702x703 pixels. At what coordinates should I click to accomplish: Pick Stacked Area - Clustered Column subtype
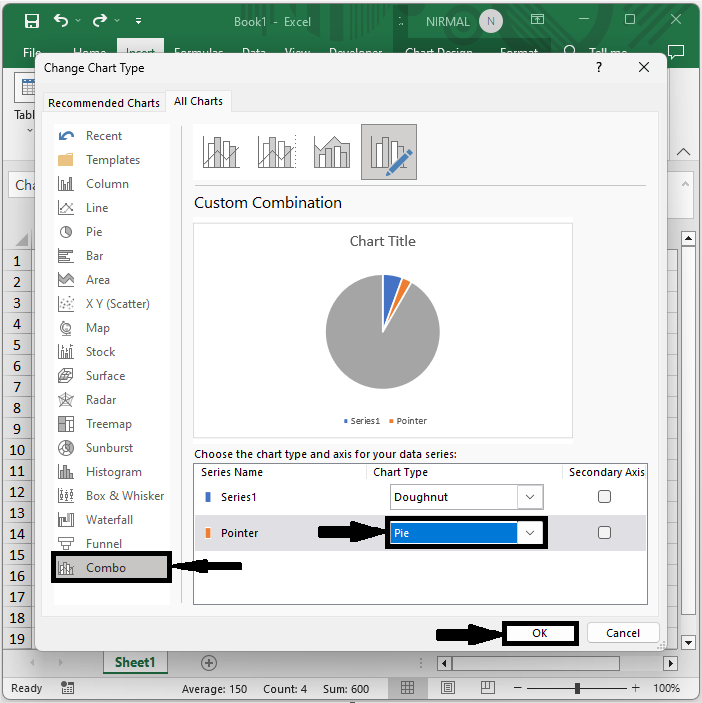tap(332, 152)
